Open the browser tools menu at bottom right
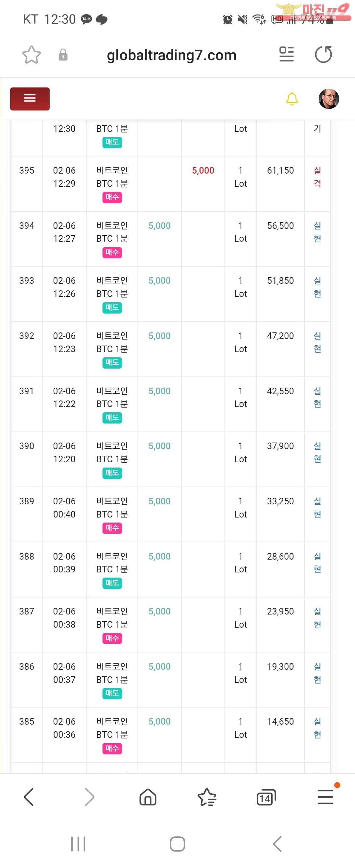The image size is (355, 868). [325, 797]
